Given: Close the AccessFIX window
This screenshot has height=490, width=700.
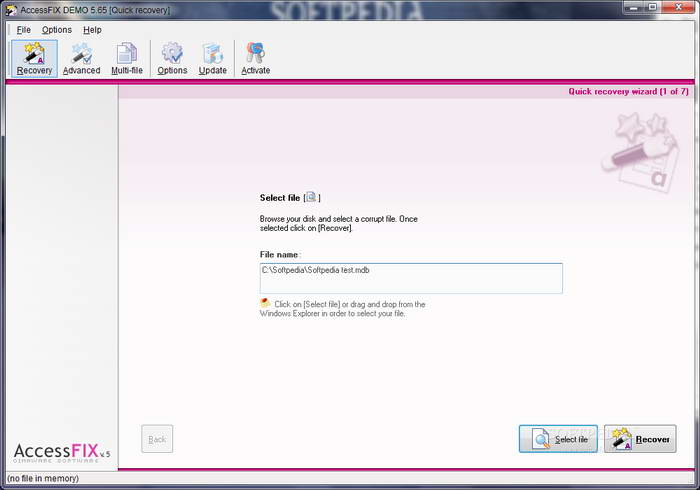Looking at the screenshot, I should (678, 7).
